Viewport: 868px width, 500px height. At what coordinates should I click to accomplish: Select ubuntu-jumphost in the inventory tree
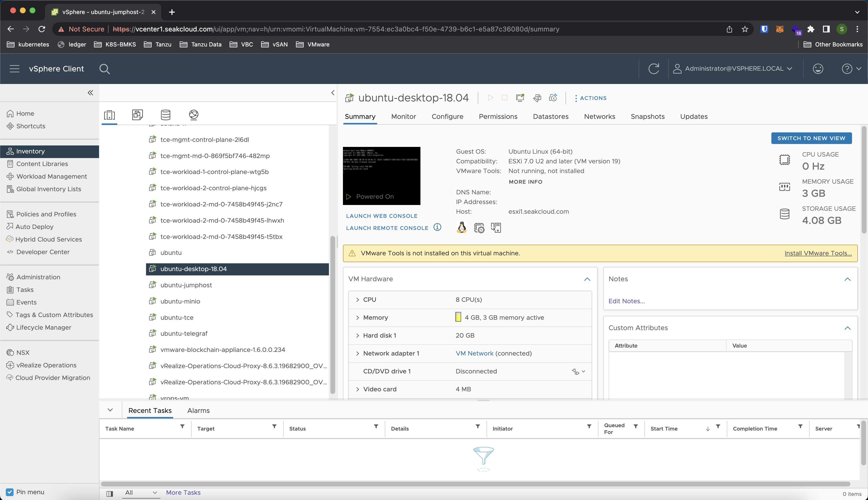(x=186, y=285)
